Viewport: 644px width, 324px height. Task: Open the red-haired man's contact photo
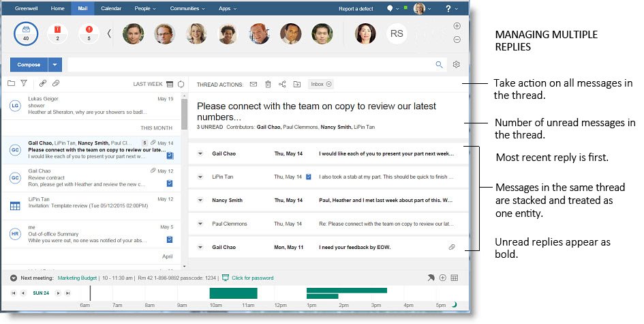coord(259,33)
